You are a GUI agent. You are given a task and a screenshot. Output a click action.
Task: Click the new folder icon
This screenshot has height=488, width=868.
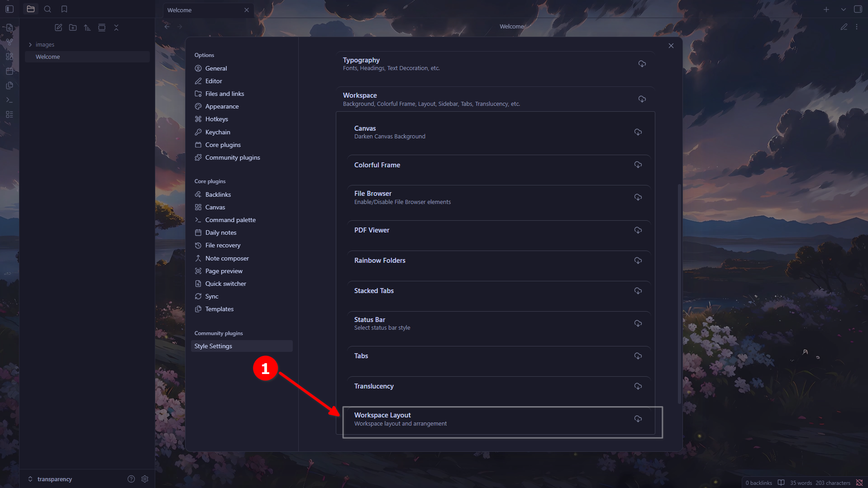coord(73,28)
